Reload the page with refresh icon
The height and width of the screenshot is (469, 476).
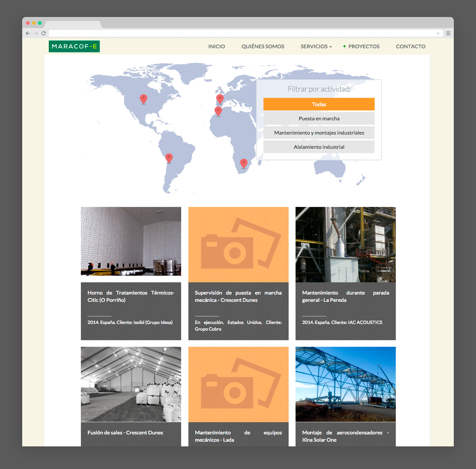coord(44,33)
